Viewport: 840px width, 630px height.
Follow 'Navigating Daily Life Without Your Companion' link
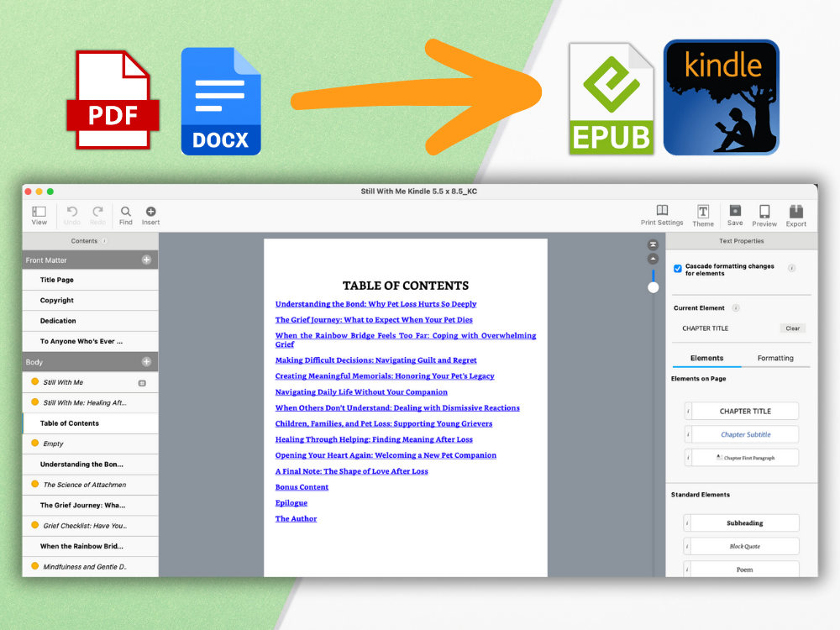(361, 392)
